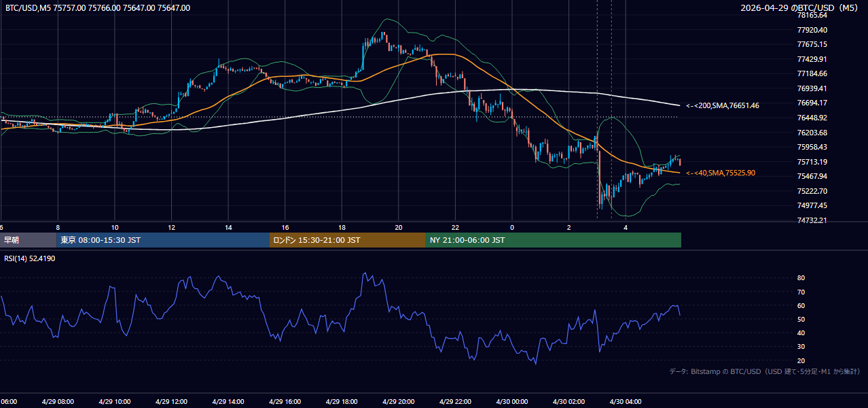Click price axis label 75958.43

click(812, 147)
